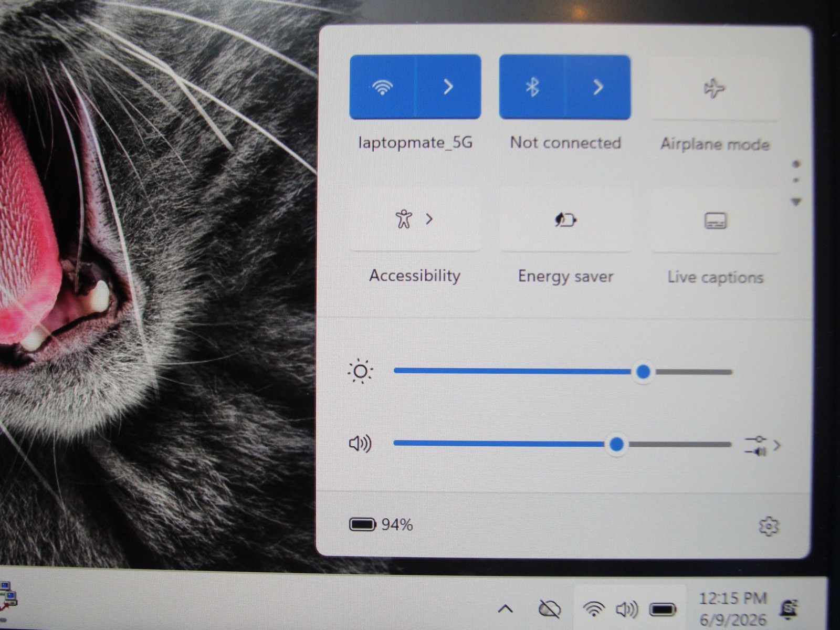Mute using the volume speaker icon
Screen dimensions: 840x630
(360, 444)
